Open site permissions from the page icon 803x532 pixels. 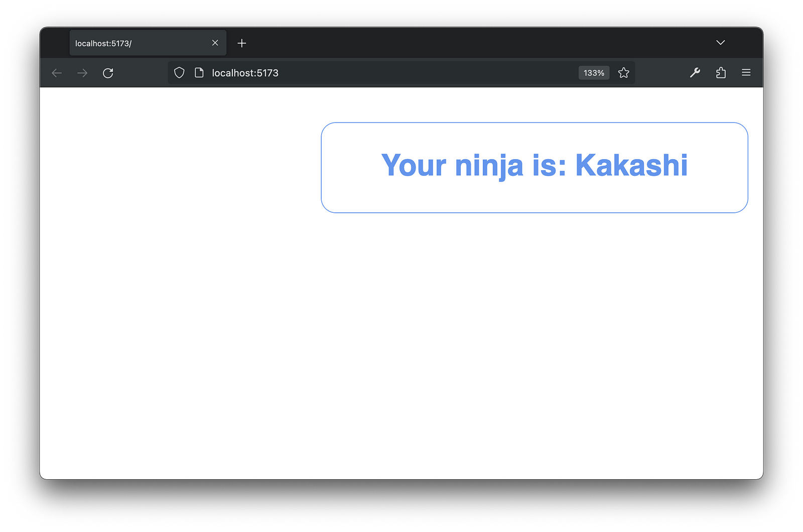click(199, 73)
